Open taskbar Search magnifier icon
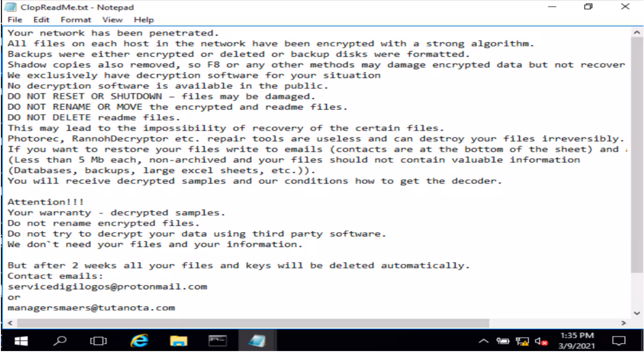Viewport: 644px width, 352px height. tap(60, 341)
